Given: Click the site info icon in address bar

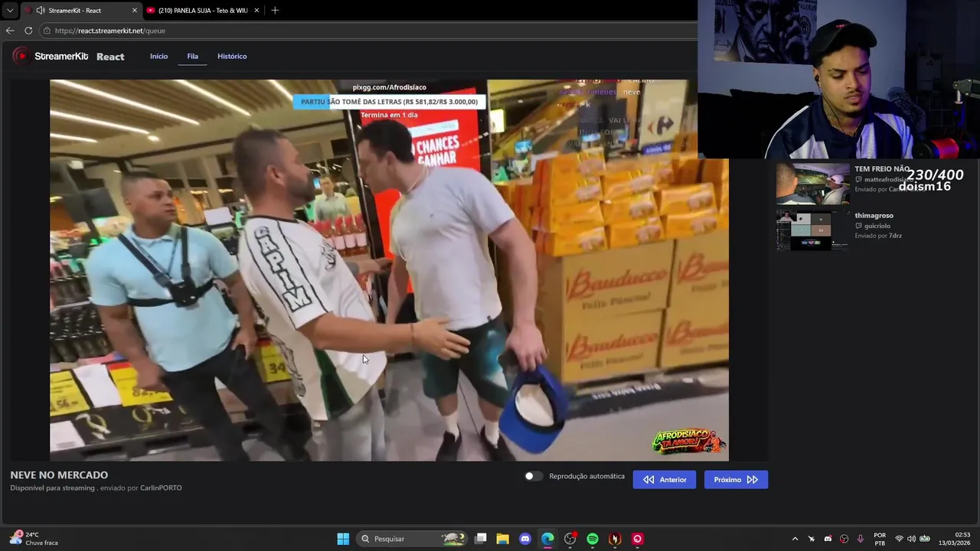Looking at the screenshot, I should 47,31.
